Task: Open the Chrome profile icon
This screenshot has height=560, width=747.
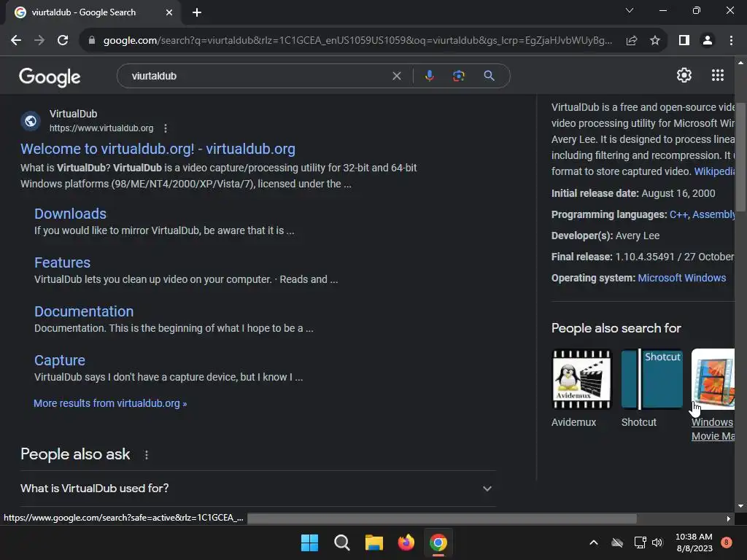Action: [708, 41]
